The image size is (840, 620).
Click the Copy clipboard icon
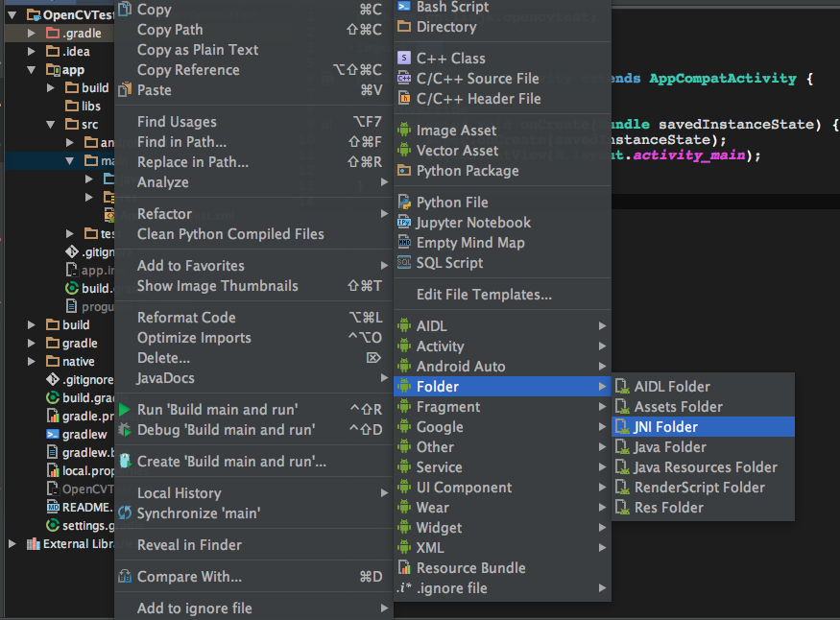(125, 9)
